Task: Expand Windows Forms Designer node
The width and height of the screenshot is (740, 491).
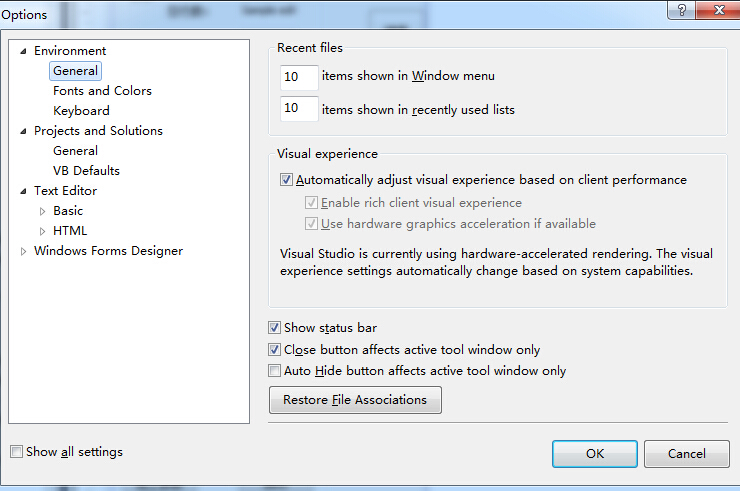Action: 23,252
